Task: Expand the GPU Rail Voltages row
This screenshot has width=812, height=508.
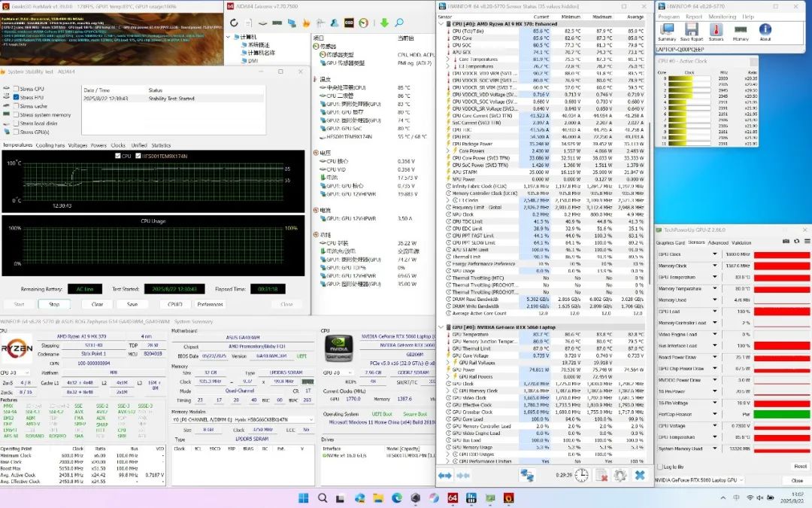Action: 448,363
